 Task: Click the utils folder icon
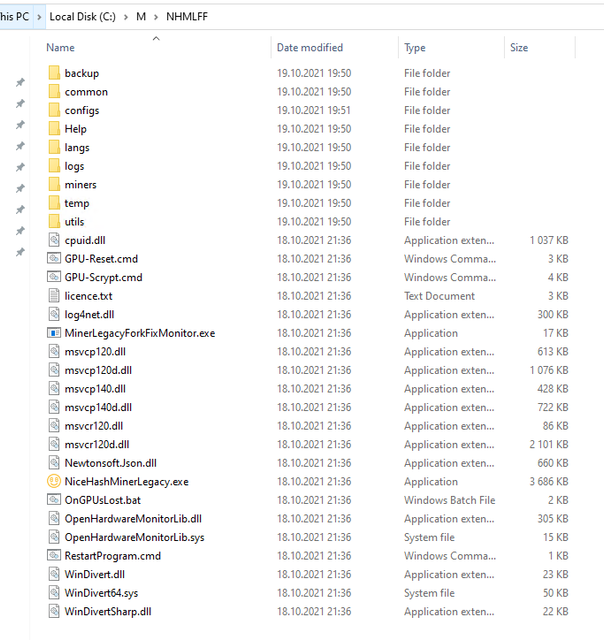tap(54, 221)
